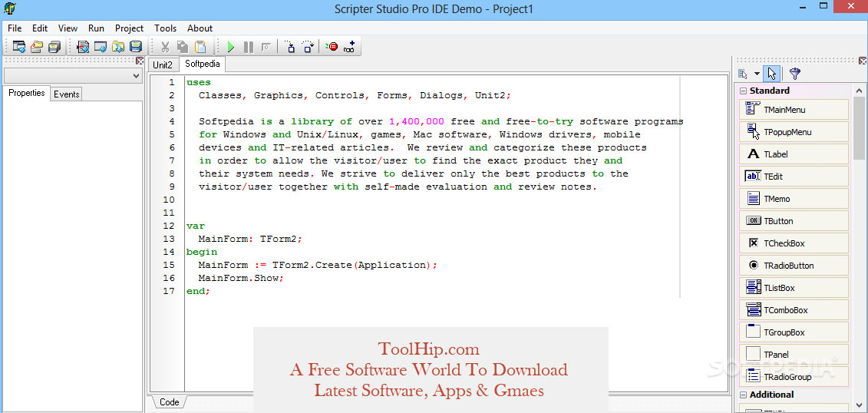This screenshot has width=868, height=413.
Task: Pick TComboBox component from palette
Action: click(x=794, y=309)
